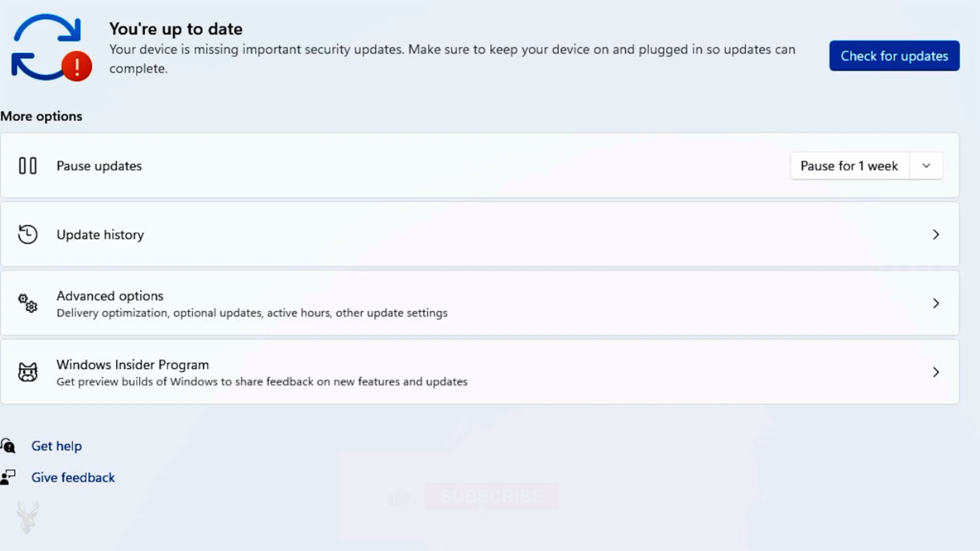
Task: Click the Get help icon
Action: (x=8, y=446)
